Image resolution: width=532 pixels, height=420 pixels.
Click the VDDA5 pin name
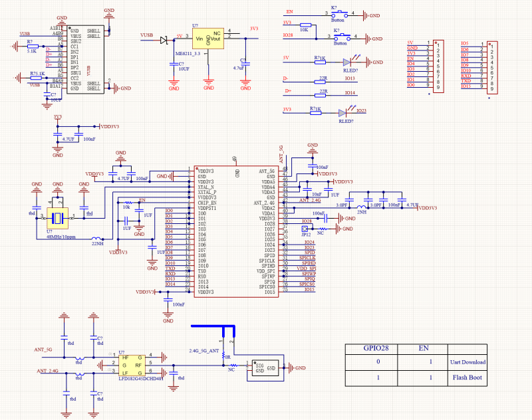coord(268,181)
